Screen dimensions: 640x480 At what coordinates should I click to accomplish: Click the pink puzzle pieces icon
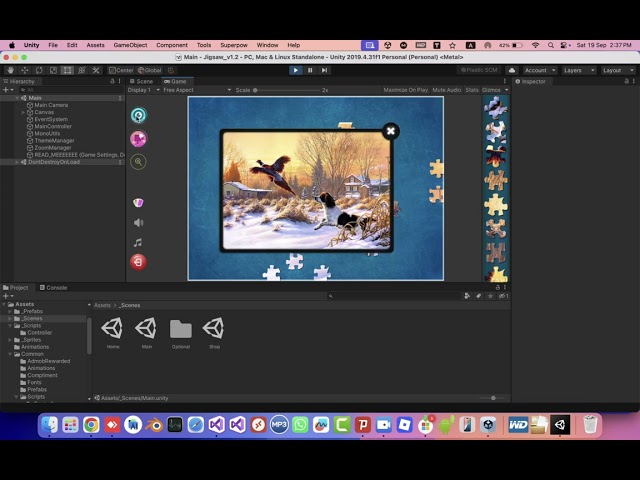(x=138, y=139)
